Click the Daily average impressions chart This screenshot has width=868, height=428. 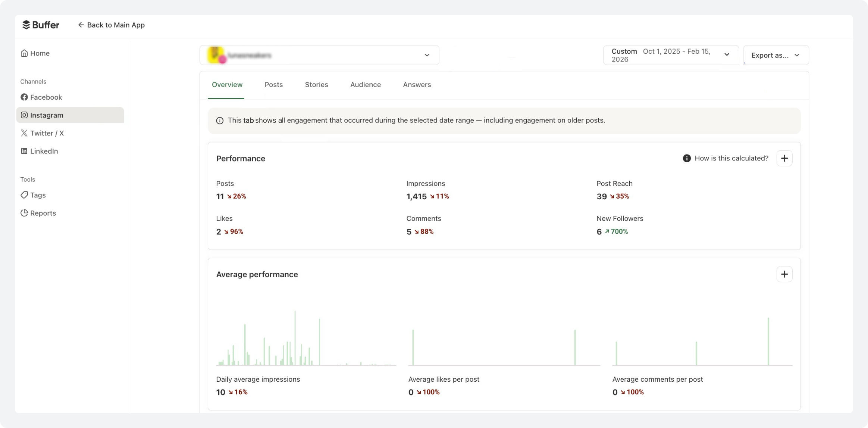pyautogui.click(x=306, y=338)
